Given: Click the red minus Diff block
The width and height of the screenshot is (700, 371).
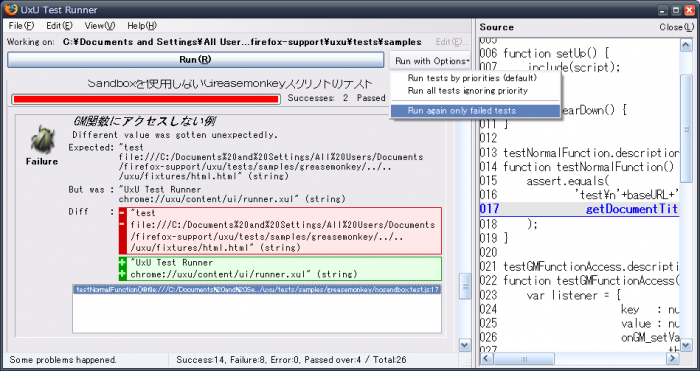Looking at the screenshot, I should click(280, 231).
